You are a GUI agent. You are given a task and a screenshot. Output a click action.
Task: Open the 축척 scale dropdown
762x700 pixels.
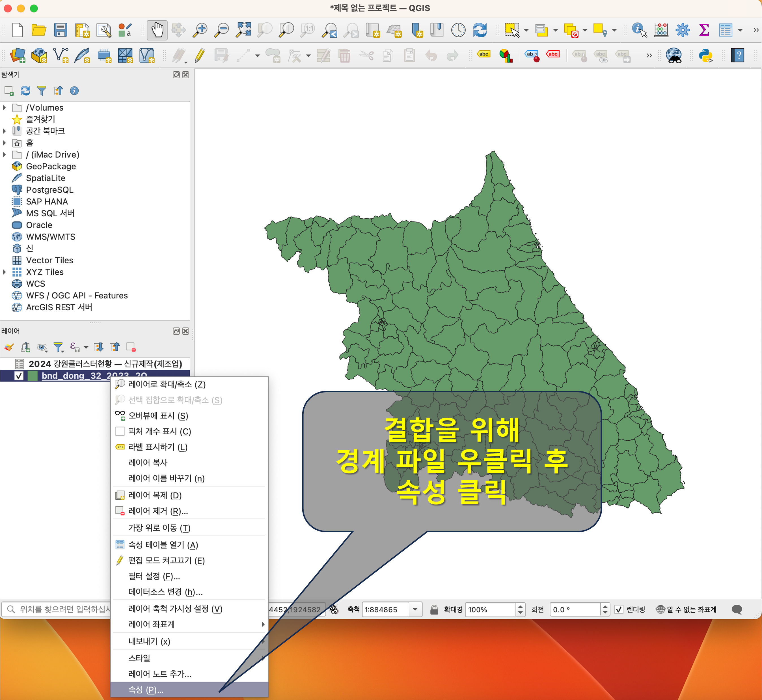415,609
